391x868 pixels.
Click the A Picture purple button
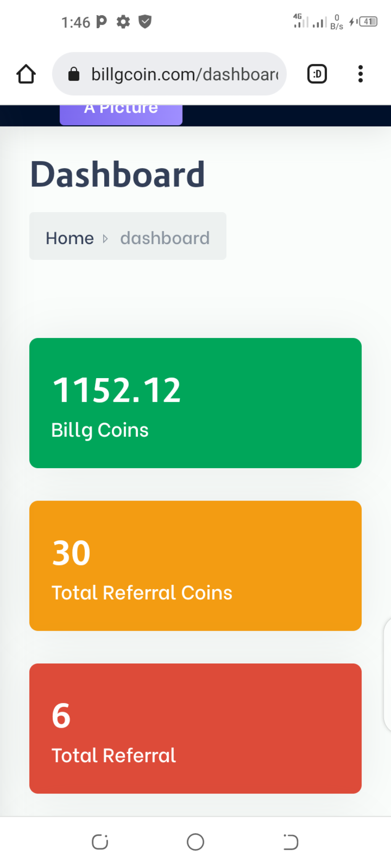point(121,115)
